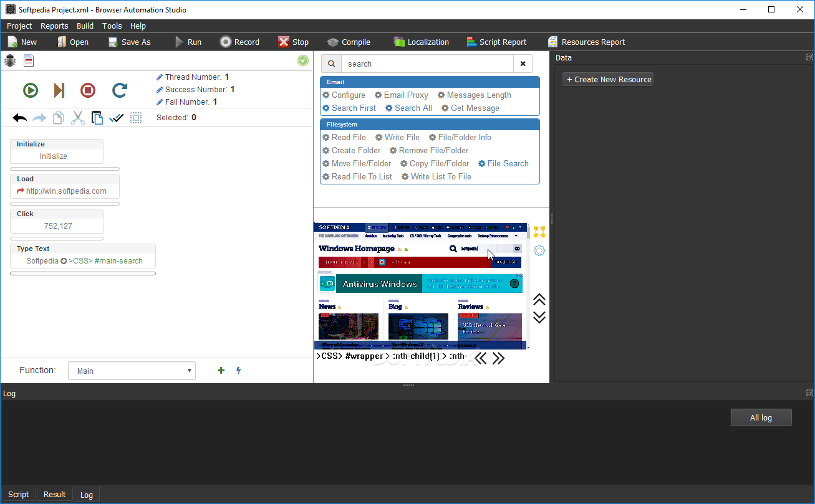
Task: Click the Create New Resource button
Action: coord(607,79)
